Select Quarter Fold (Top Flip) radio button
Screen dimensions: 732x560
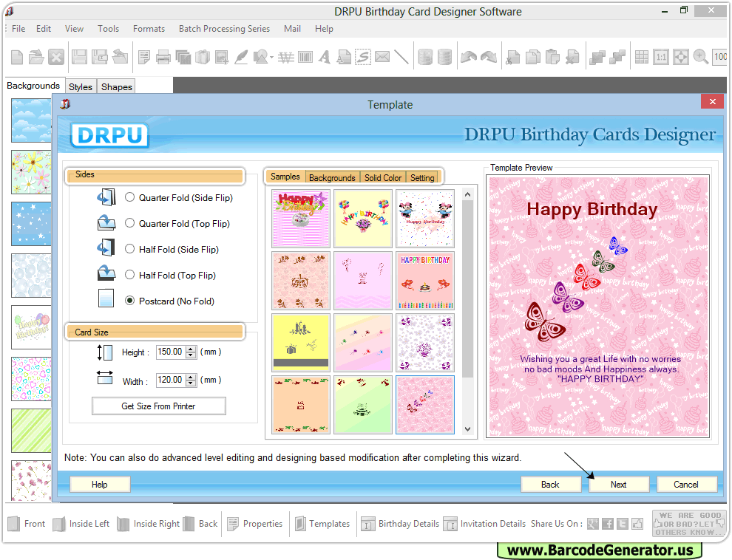pos(130,223)
